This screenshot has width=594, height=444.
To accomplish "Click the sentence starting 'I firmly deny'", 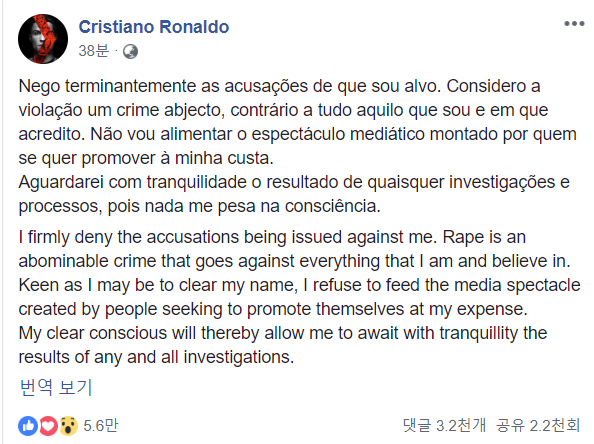I will coord(227,238).
